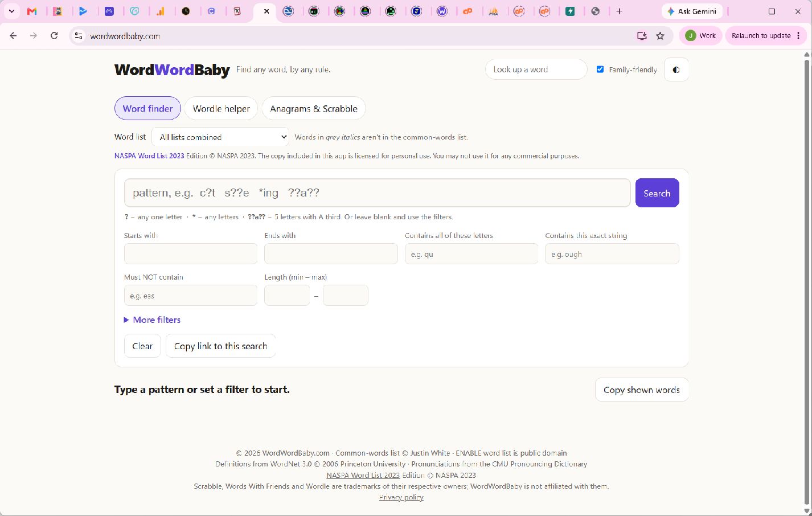Click Copy shown words
Viewport: 812px width, 516px height.
642,390
